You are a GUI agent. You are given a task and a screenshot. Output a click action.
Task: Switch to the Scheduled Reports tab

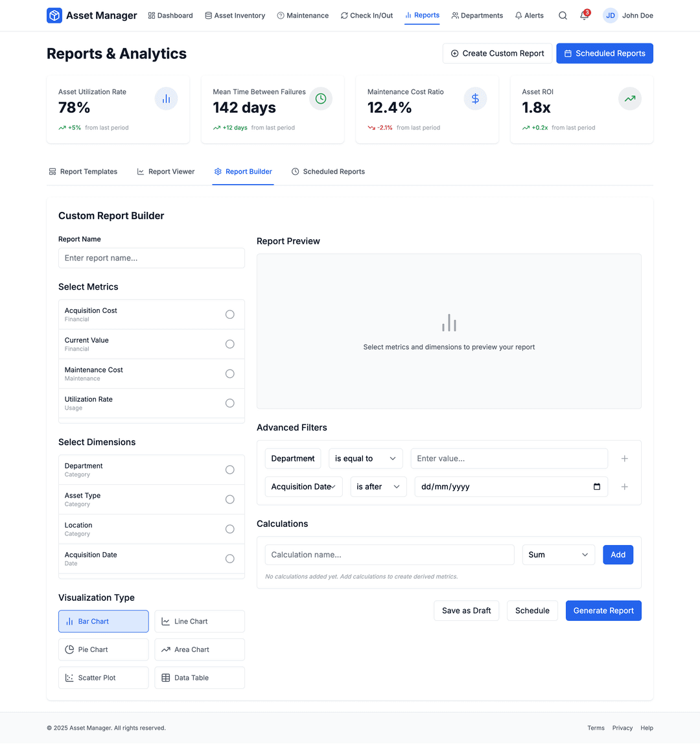click(x=328, y=171)
